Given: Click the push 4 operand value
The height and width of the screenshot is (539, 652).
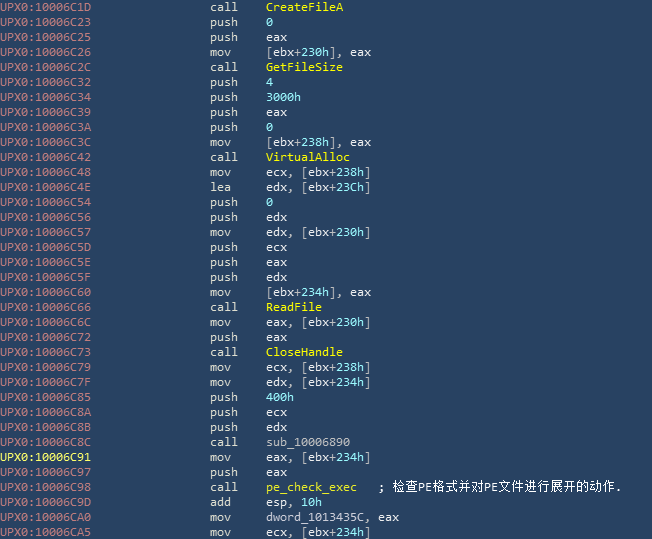Looking at the screenshot, I should pyautogui.click(x=270, y=82).
